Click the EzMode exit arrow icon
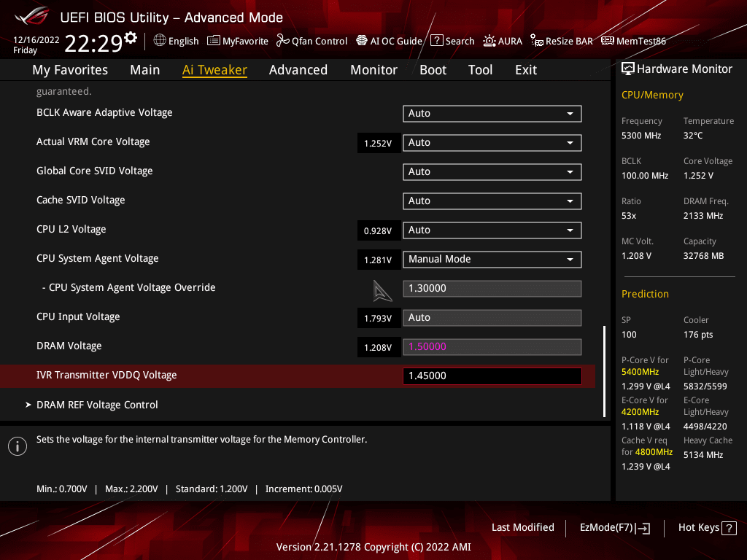 643,528
